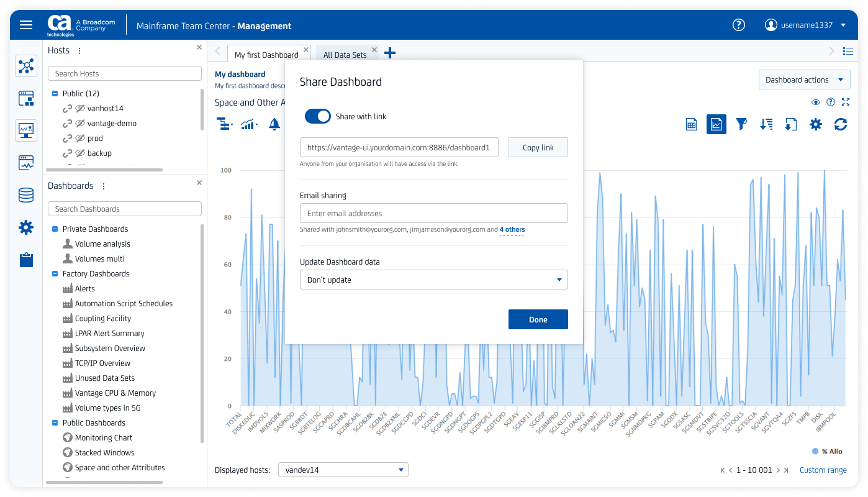Click the Dashboards panel vertical scrollbar
Viewport: 868px width, 497px height.
pyautogui.click(x=202, y=333)
